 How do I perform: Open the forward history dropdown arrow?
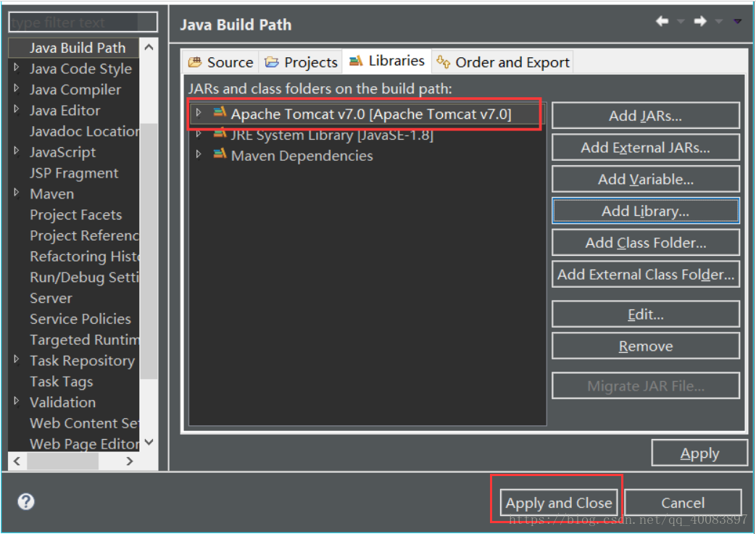[x=718, y=22]
